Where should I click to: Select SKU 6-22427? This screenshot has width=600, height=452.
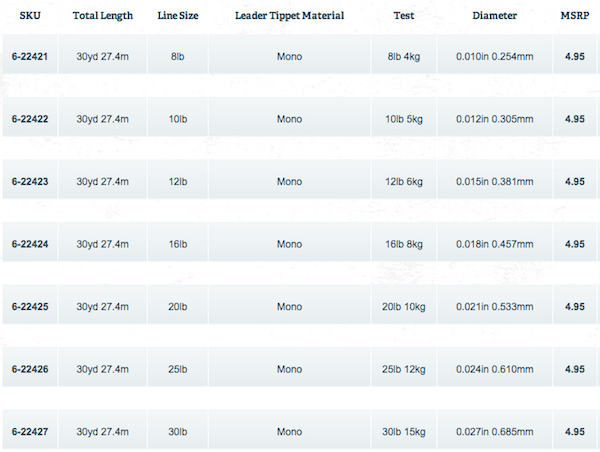pos(30,432)
